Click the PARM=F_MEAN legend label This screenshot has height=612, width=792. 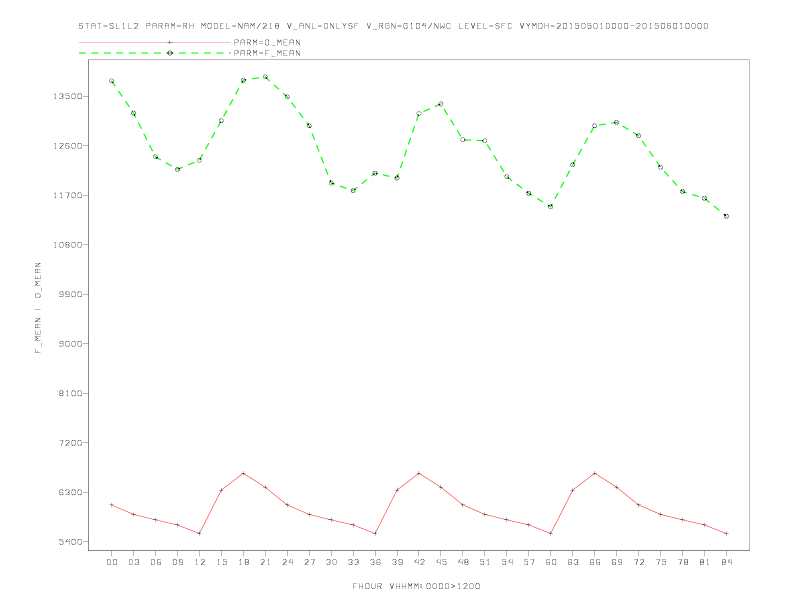(x=267, y=53)
